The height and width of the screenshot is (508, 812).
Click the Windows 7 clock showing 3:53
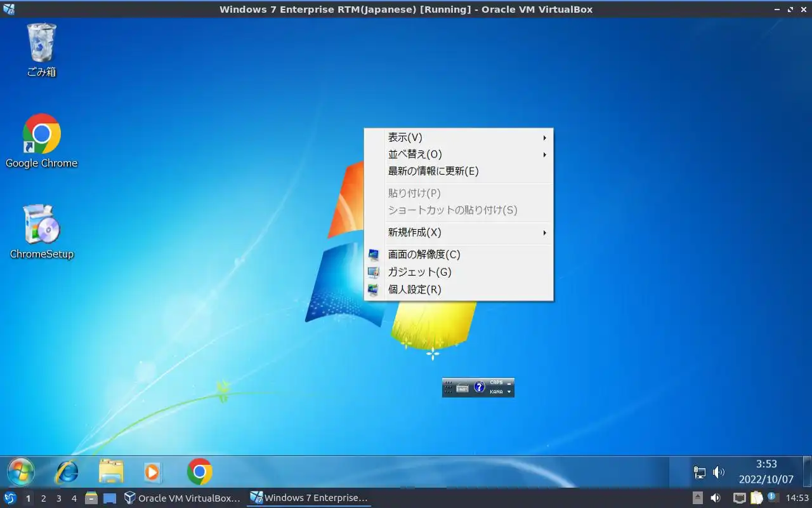pos(766,472)
